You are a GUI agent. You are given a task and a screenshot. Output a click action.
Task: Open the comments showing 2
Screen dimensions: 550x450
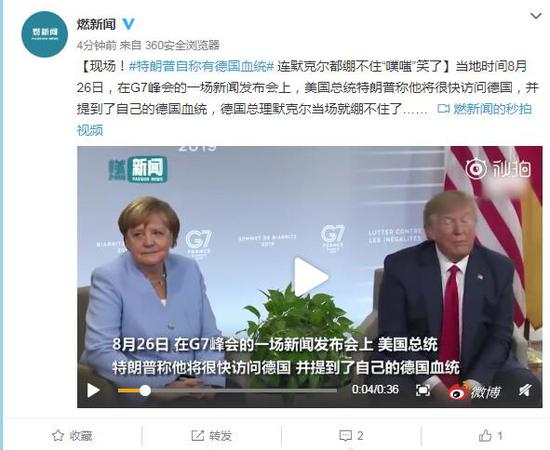point(351,436)
